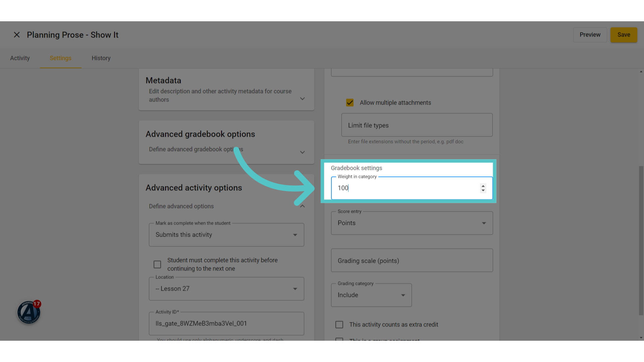This screenshot has width=644, height=362.
Task: Close the Planning Prose activity editor
Action: [17, 35]
